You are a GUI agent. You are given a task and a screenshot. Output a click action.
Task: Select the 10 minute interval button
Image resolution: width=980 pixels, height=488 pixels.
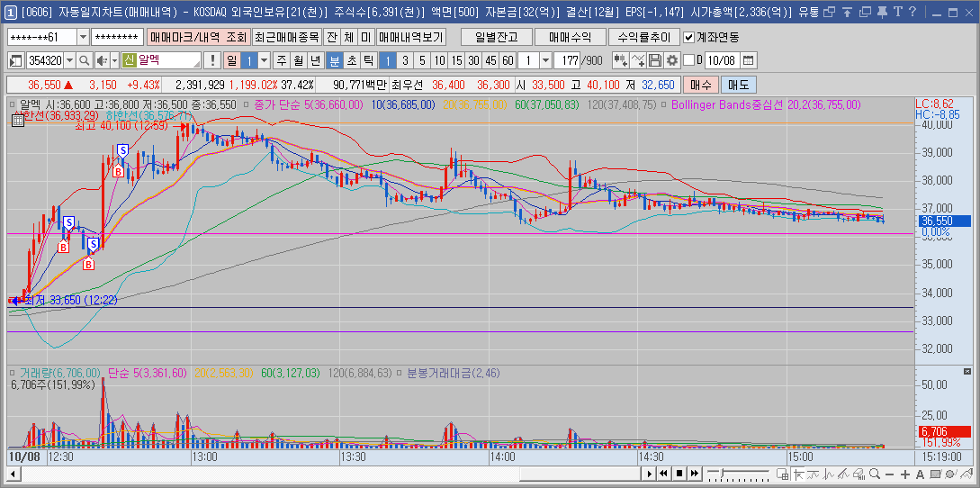[440, 60]
